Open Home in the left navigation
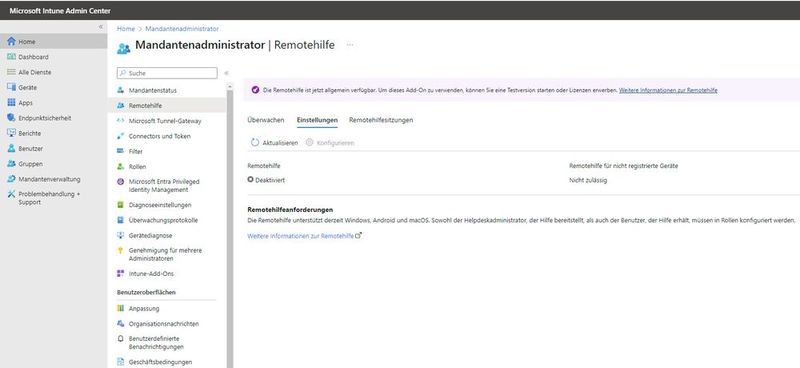Image resolution: width=800 pixels, height=368 pixels. pos(54,41)
